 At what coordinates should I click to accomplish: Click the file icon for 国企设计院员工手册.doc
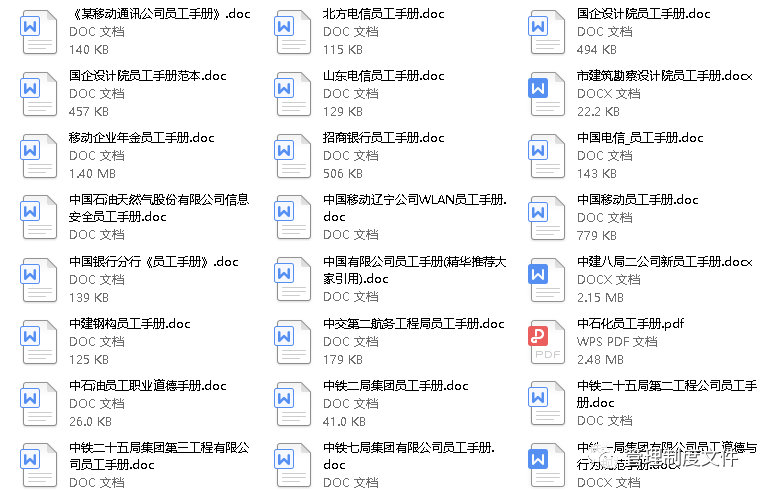coord(547,32)
